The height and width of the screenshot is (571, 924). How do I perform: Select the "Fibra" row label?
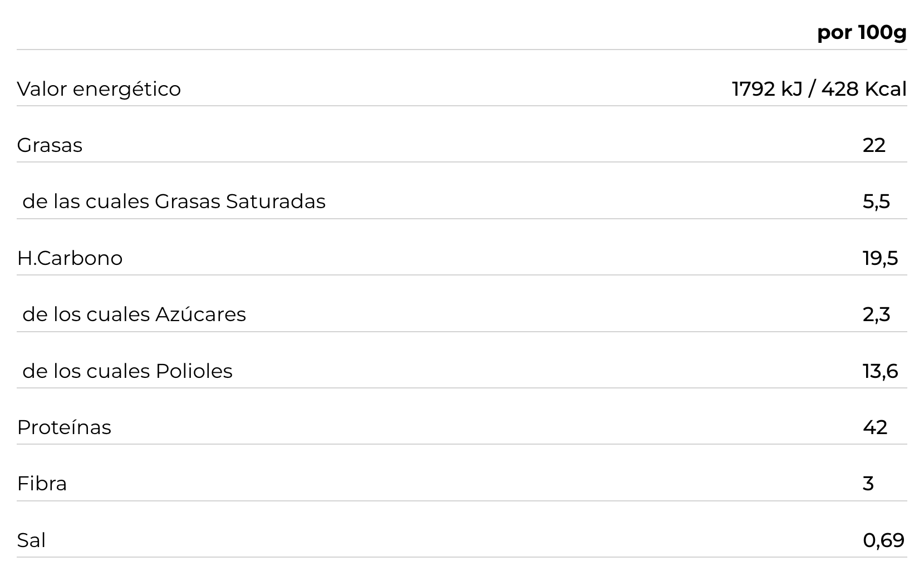[42, 484]
